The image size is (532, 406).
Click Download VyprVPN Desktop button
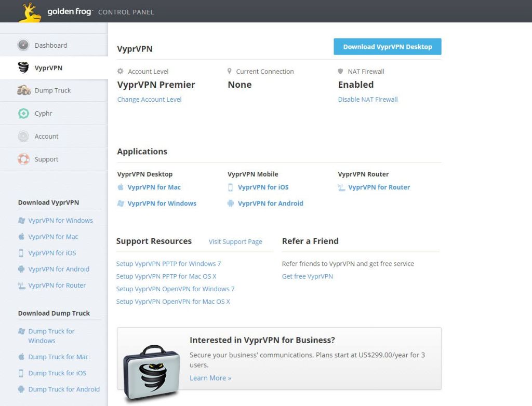(x=388, y=47)
